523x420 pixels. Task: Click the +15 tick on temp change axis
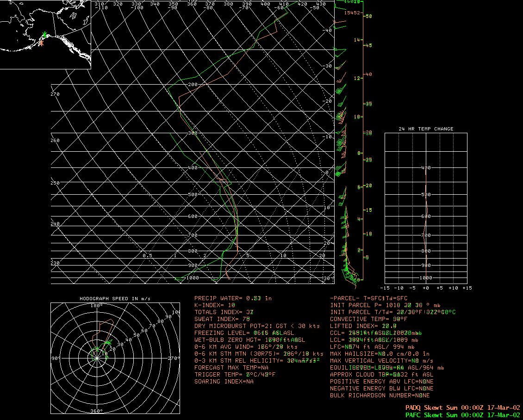tap(467, 288)
